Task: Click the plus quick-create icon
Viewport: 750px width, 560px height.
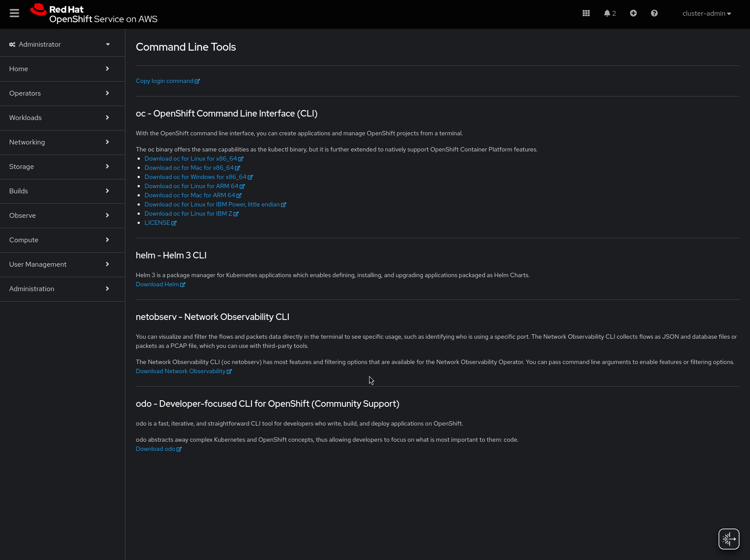Action: (633, 14)
